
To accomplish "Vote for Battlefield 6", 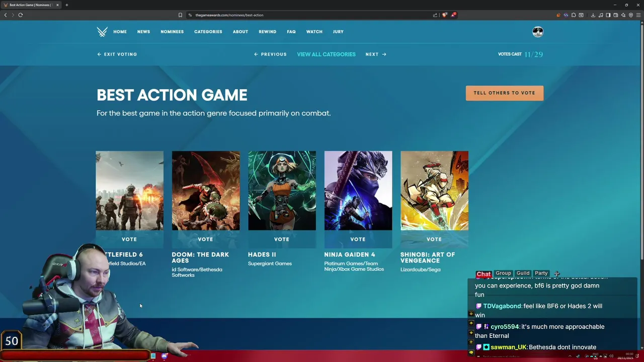I will (x=129, y=239).
